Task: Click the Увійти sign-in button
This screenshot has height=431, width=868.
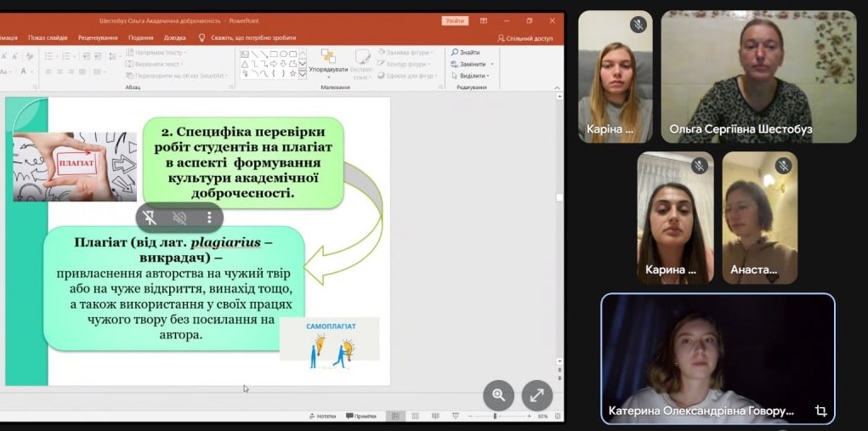Action: click(455, 20)
